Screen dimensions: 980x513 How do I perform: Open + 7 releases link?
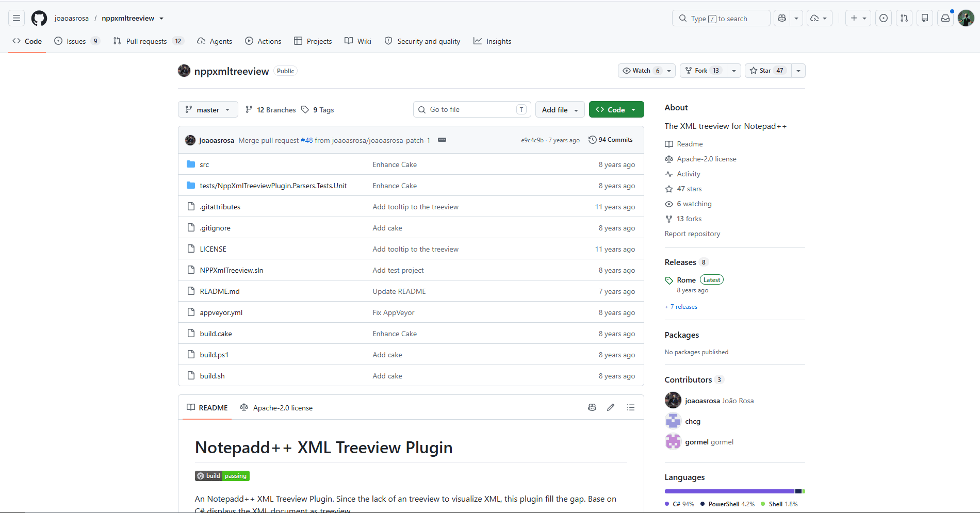(x=681, y=307)
